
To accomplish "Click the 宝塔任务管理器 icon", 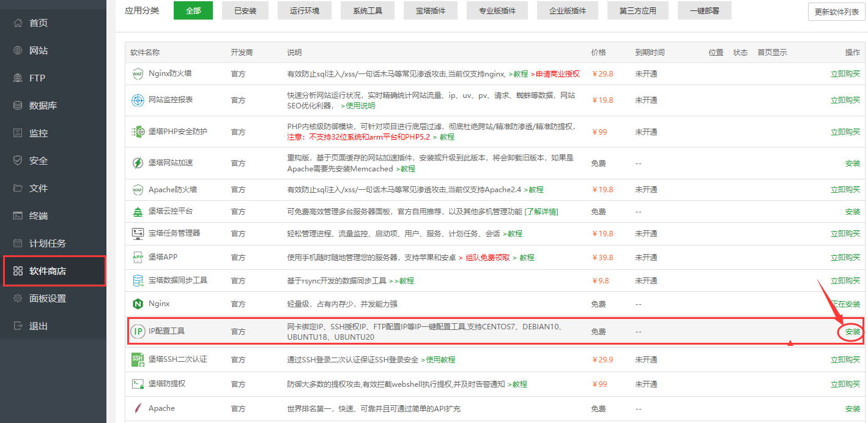I will pyautogui.click(x=138, y=233).
